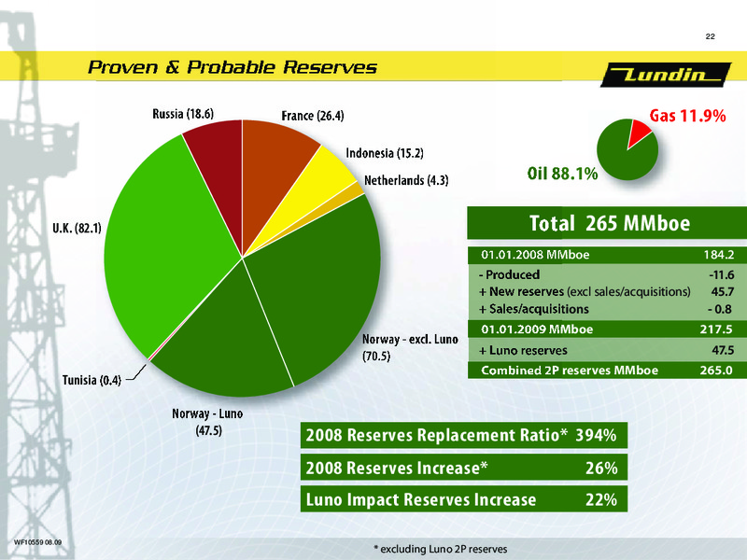Click the Lundin logo
The height and width of the screenshot is (560, 747).
666,75
